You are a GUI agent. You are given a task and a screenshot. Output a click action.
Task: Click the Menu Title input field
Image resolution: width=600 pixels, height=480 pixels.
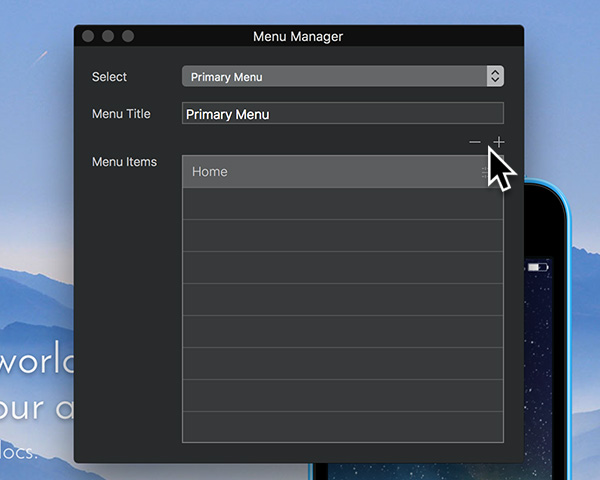coord(343,113)
